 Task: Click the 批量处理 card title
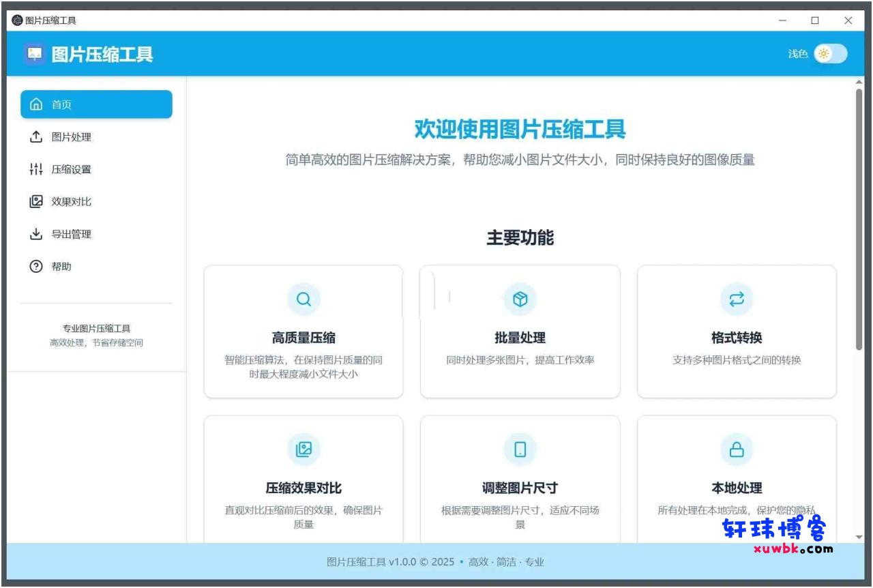coord(520,338)
